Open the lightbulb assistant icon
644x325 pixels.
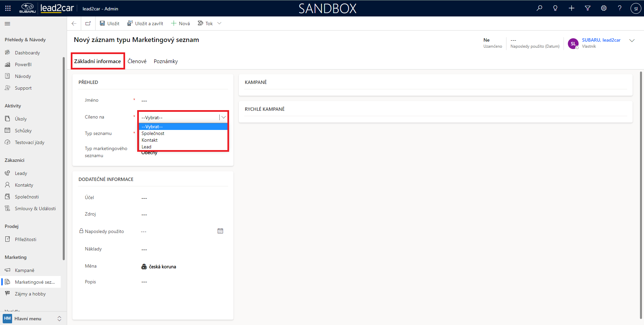click(x=555, y=8)
